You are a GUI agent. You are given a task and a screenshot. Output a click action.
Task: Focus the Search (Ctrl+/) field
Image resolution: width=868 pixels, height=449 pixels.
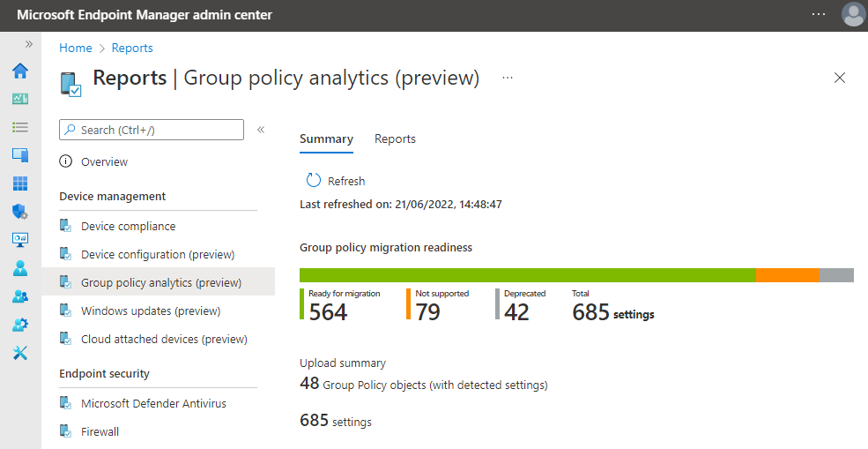pyautogui.click(x=151, y=130)
